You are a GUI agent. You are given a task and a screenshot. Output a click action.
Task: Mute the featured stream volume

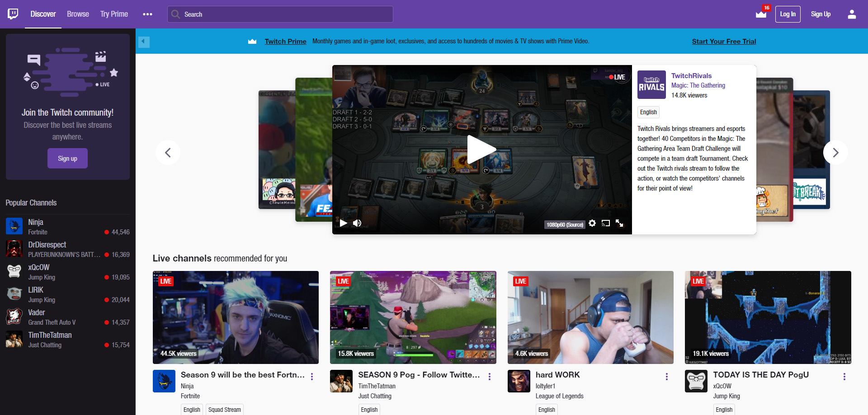(x=357, y=223)
